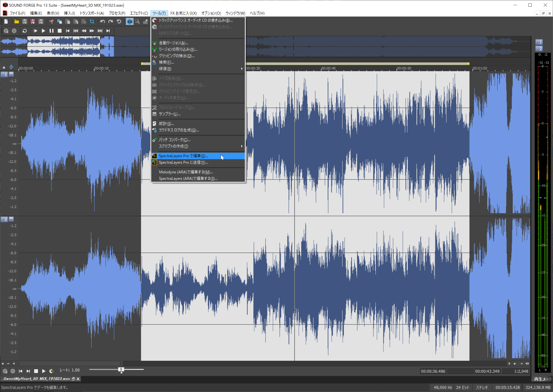553x392 pixels.
Task: Open バッチ コンバータ(C) from the menu
Action: point(198,140)
